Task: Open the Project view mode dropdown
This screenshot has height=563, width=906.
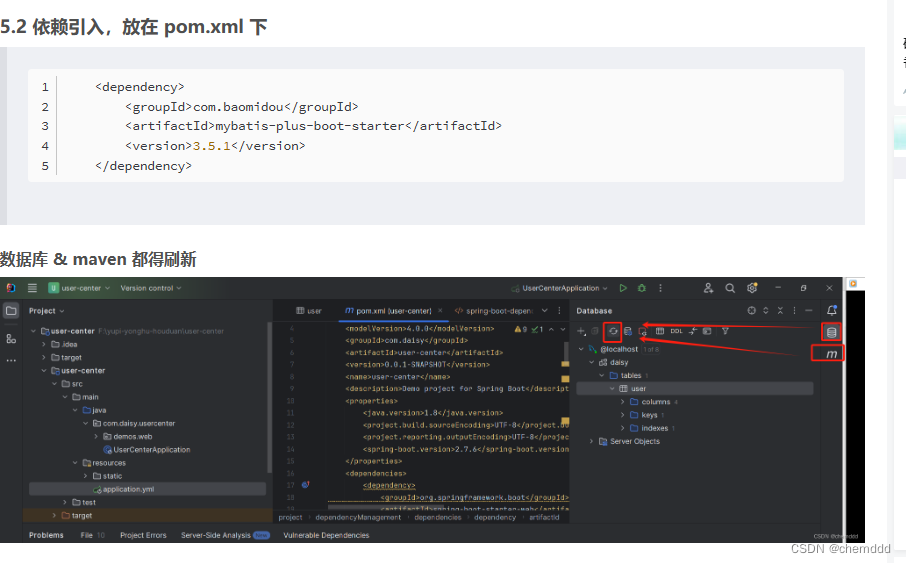Action: 47,311
